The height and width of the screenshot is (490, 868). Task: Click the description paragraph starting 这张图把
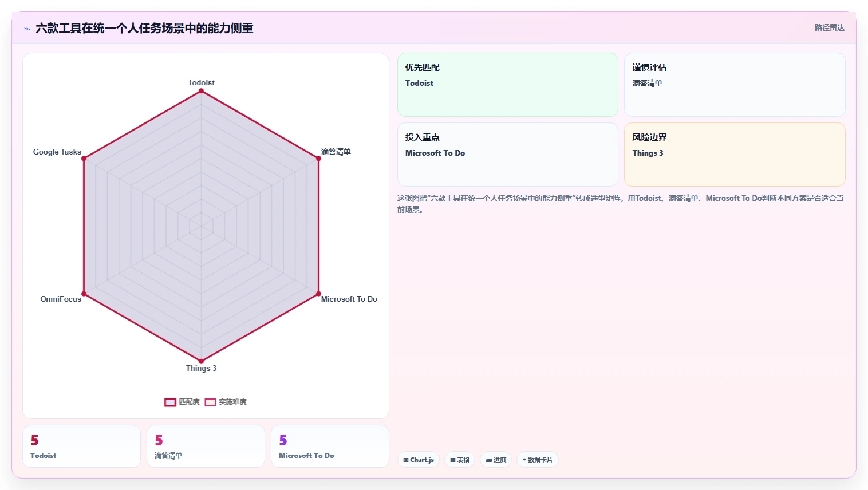tap(621, 204)
